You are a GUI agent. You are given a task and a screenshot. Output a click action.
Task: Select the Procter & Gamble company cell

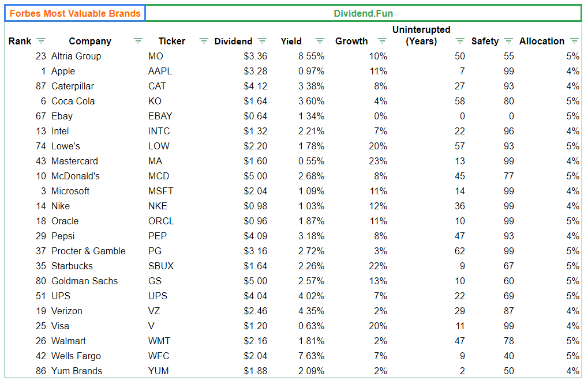(x=88, y=251)
